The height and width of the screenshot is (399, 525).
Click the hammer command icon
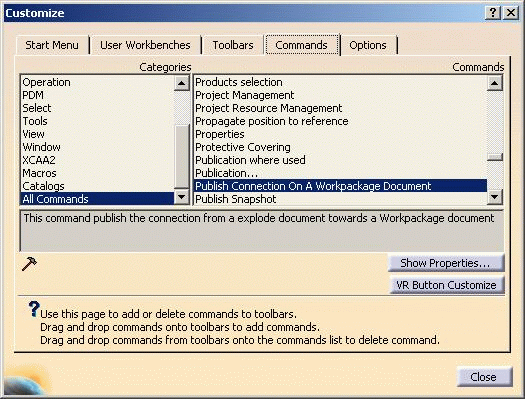point(29,264)
